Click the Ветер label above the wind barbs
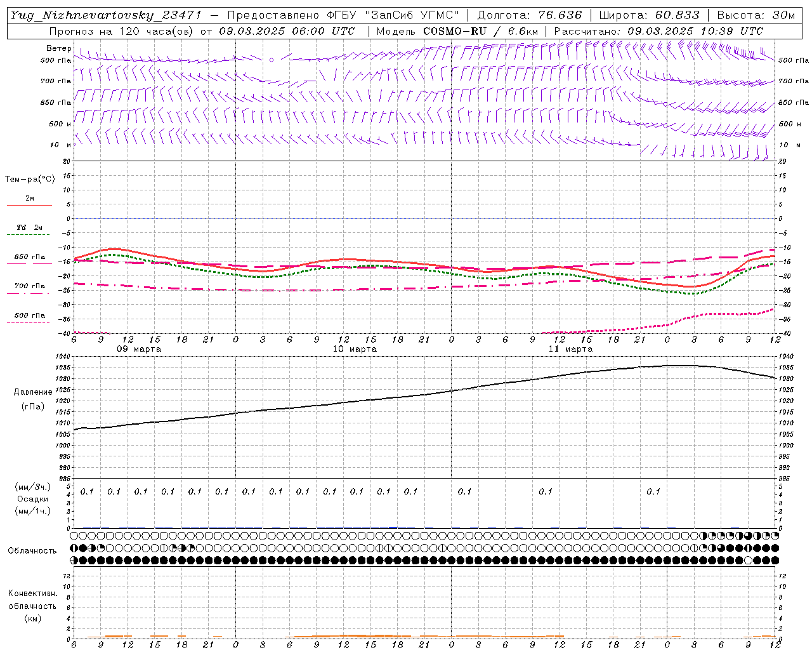The width and height of the screenshot is (812, 650). pyautogui.click(x=58, y=48)
